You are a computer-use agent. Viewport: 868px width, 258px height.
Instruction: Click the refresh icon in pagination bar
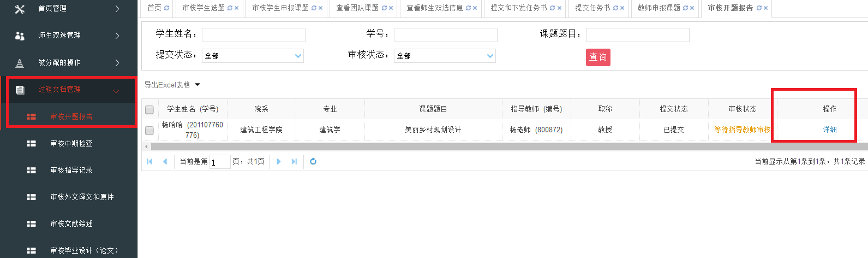tap(313, 161)
